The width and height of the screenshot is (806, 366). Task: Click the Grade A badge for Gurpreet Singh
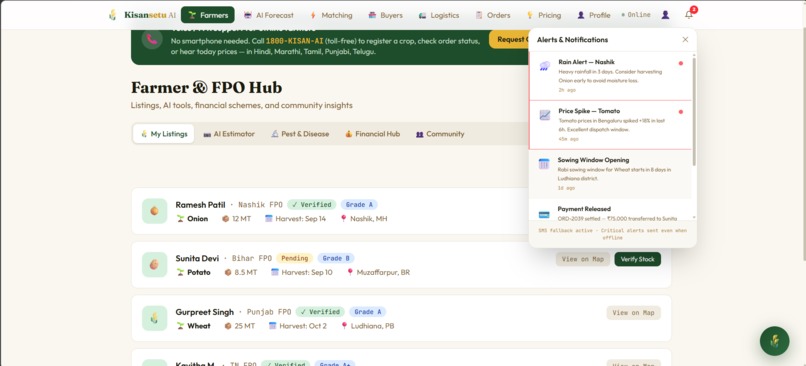tap(368, 312)
